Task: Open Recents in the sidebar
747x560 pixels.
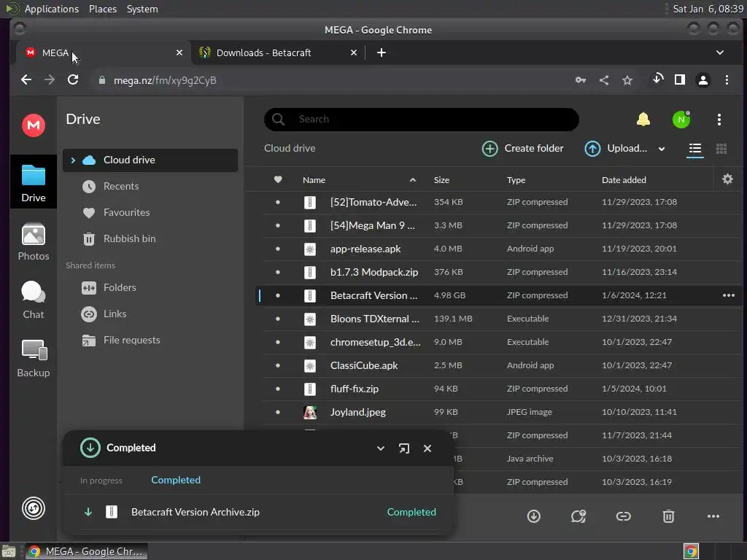Action: tap(150, 186)
